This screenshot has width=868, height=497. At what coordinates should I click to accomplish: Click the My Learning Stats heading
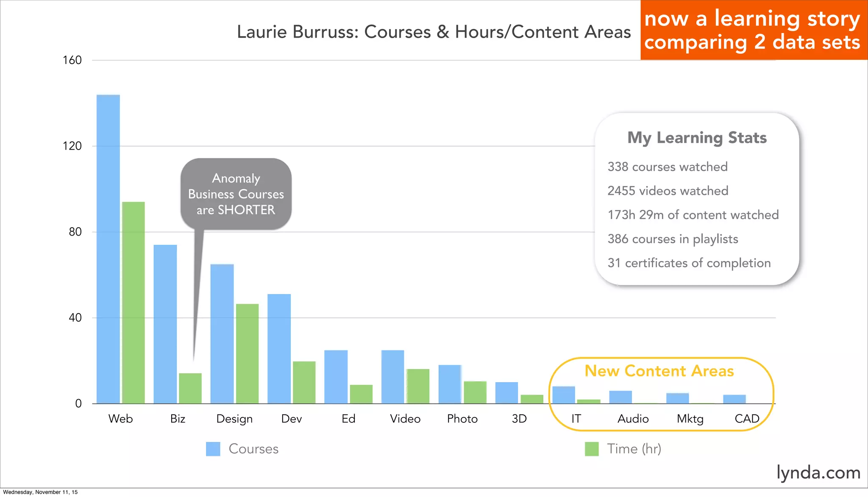[x=697, y=138]
